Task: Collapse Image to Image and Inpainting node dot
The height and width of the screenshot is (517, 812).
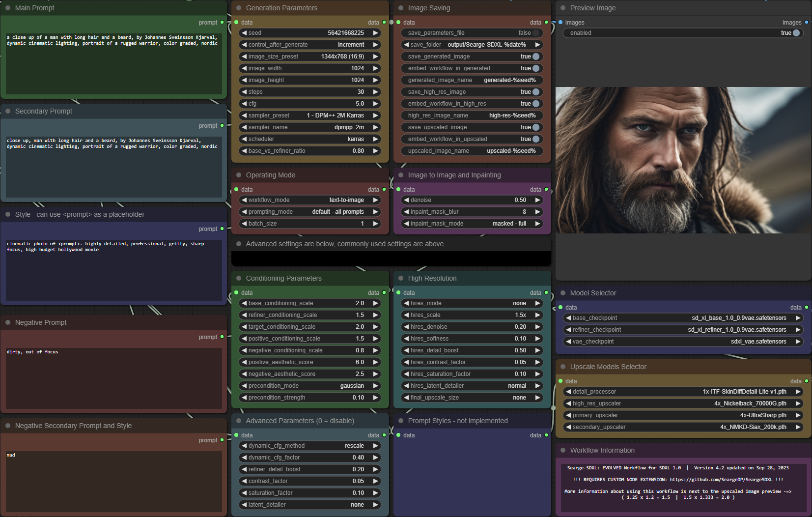Action: coord(401,175)
